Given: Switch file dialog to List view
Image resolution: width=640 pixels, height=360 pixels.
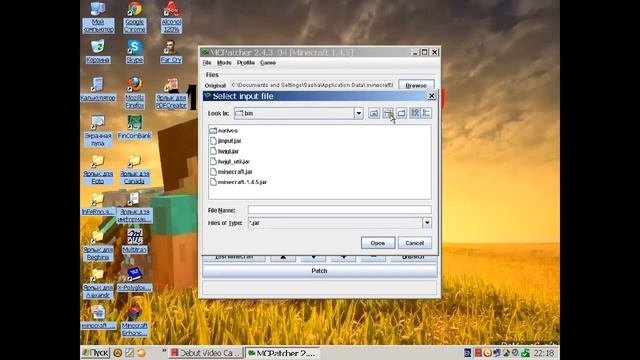Looking at the screenshot, I should [415, 113].
